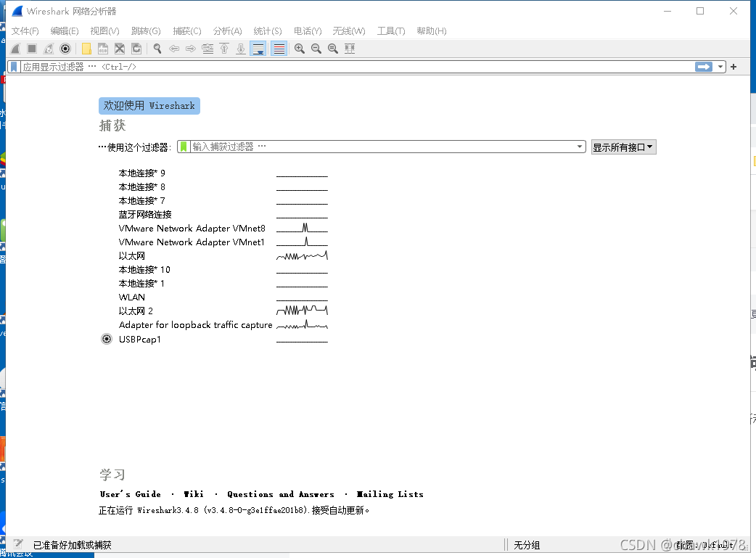Click the zoom out icon
Image resolution: width=756 pixels, height=558 pixels.
316,49
